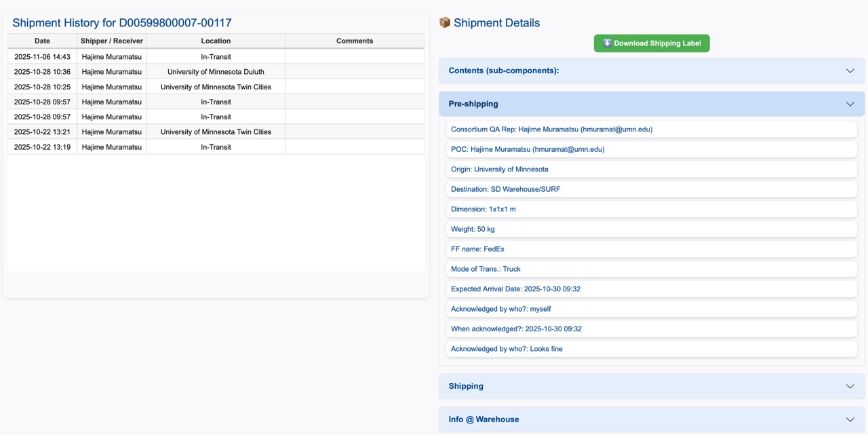
Task: Click the Comments column header
Action: (x=355, y=41)
